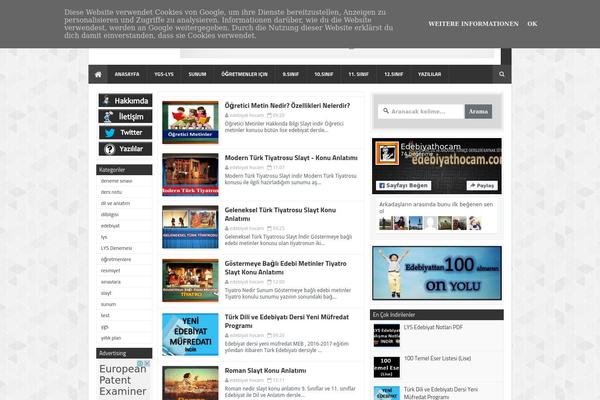Open the Öğretici Metinler thumbnail
The image size is (600, 400).
(190, 122)
